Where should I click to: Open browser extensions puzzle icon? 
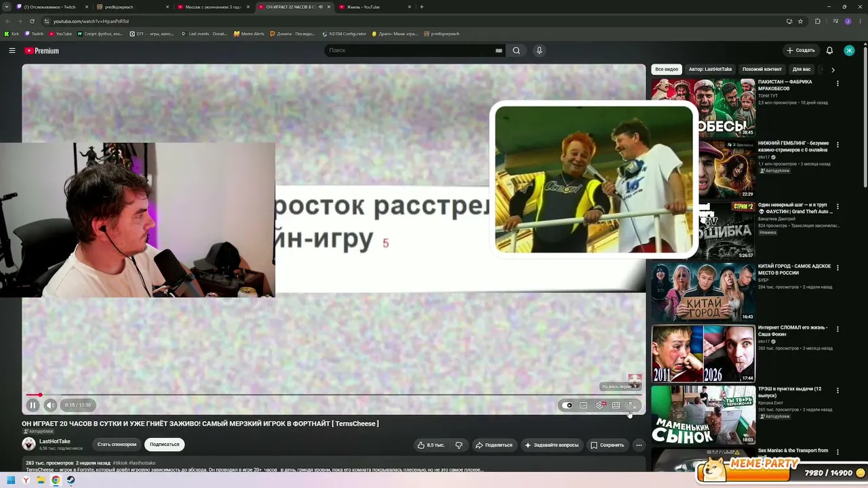817,21
